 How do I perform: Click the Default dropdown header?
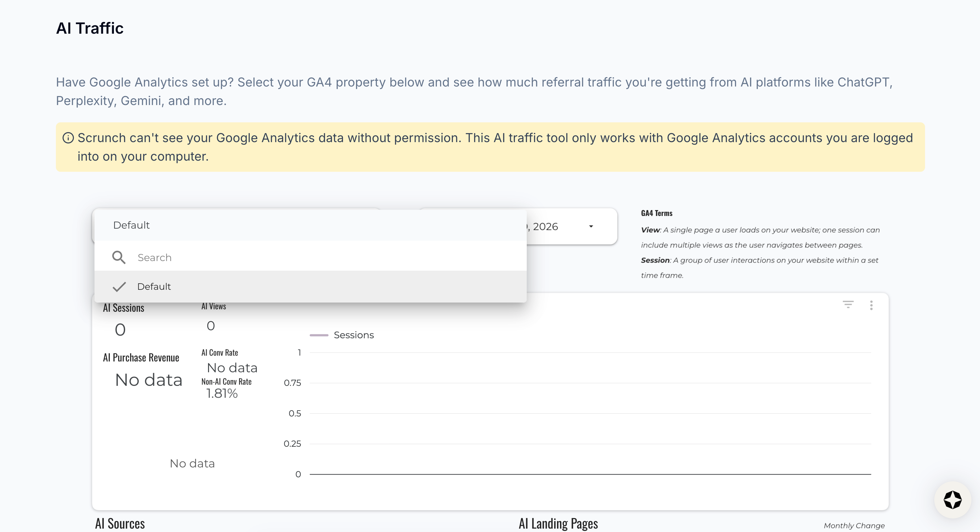coord(310,225)
